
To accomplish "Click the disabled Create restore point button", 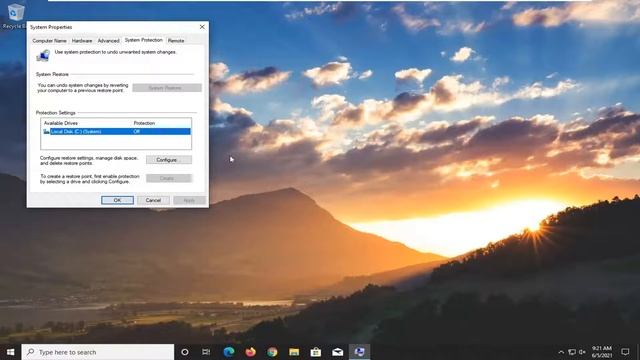I will coord(169,178).
